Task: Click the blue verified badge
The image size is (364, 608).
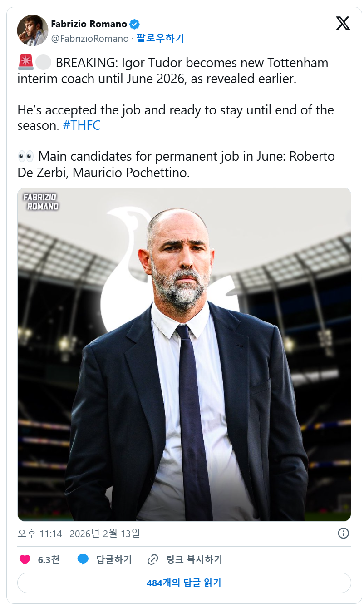Action: pos(135,25)
